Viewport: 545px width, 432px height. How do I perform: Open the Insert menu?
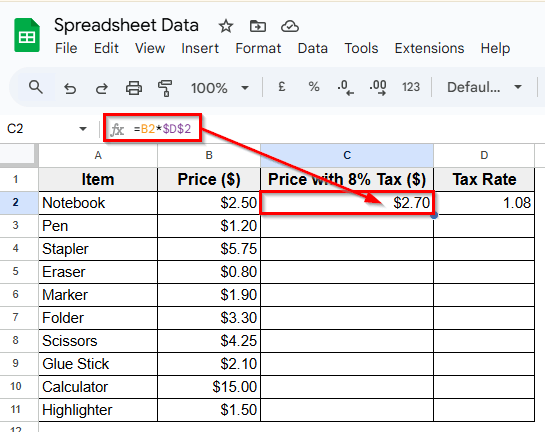[x=200, y=48]
